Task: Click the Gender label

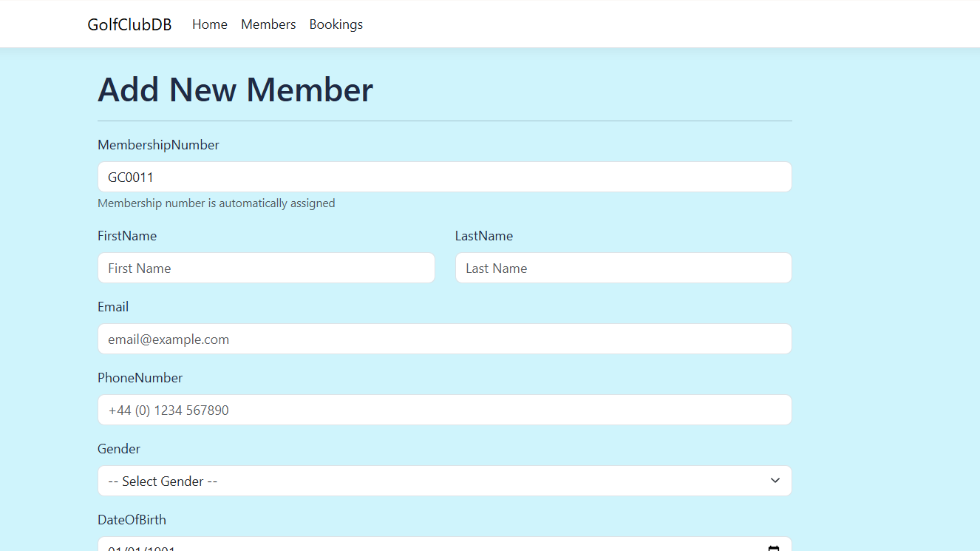Action: pyautogui.click(x=119, y=449)
